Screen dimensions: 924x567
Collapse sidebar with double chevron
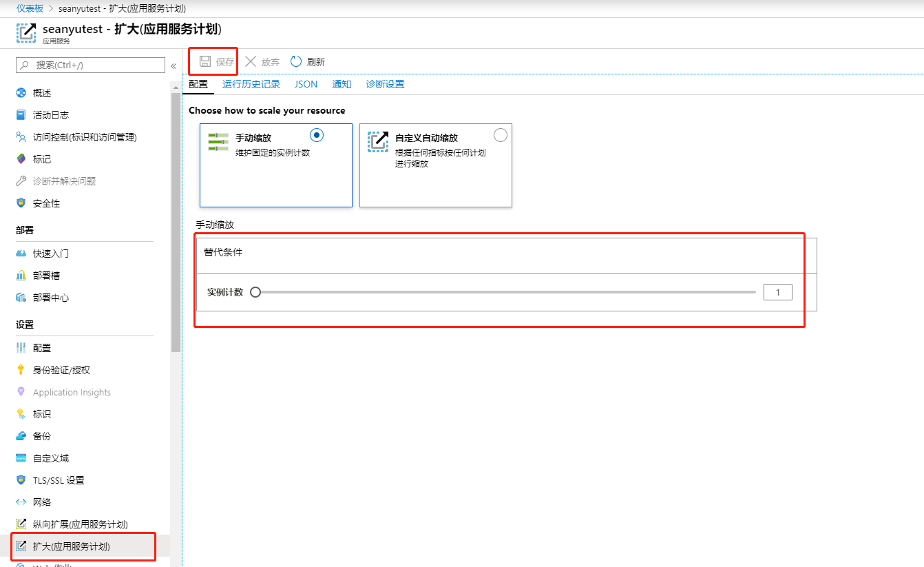pyautogui.click(x=174, y=65)
